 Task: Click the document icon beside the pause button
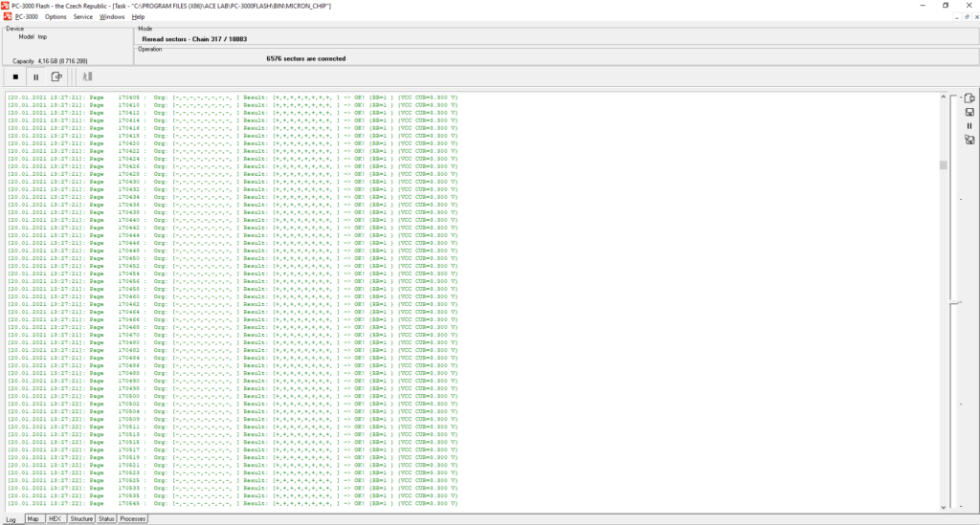click(56, 77)
